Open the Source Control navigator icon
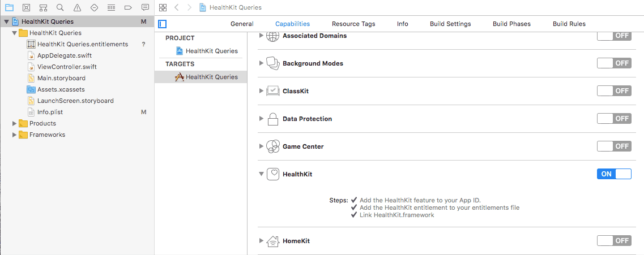This screenshot has height=255, width=644. pyautogui.click(x=26, y=7)
